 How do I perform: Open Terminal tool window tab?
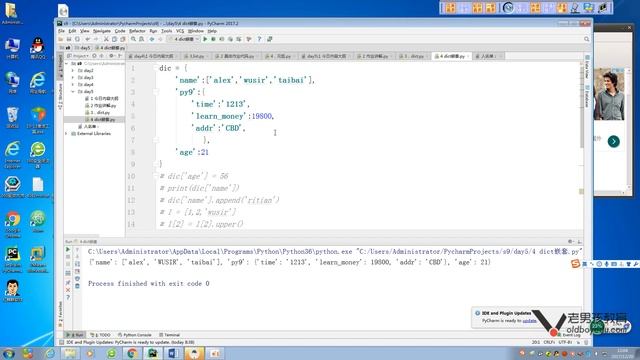169,335
